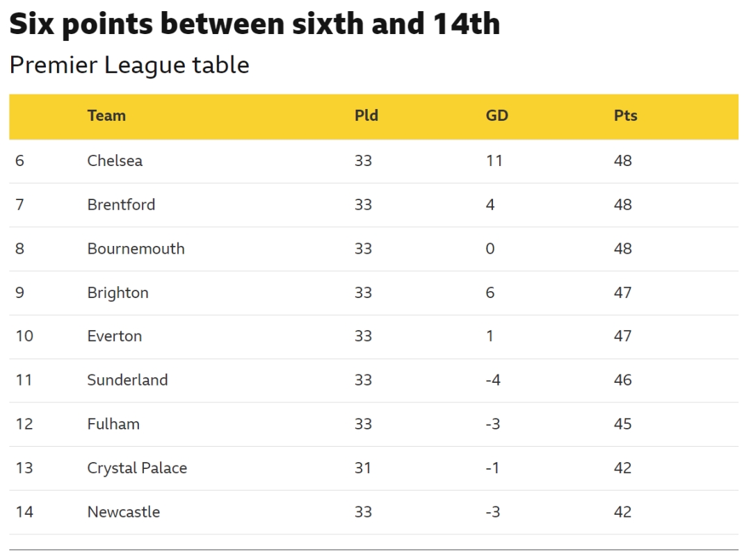Click the Pts column header
751x560 pixels.
tap(625, 116)
